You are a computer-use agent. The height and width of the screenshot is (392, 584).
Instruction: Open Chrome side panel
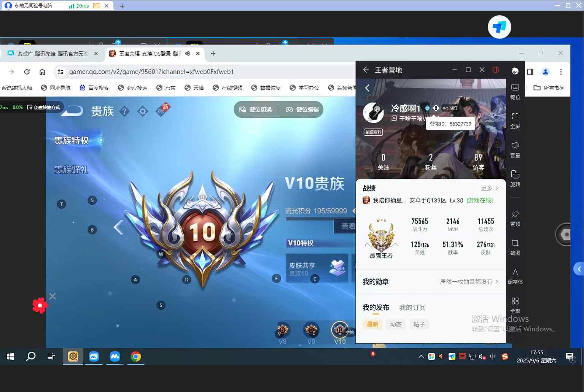point(530,71)
